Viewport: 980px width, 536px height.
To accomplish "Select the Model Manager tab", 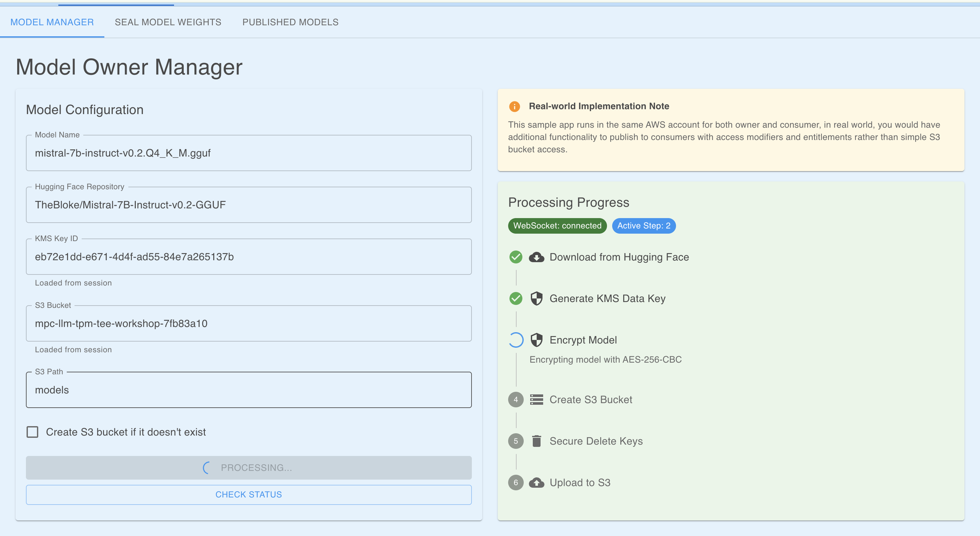I will (x=52, y=22).
